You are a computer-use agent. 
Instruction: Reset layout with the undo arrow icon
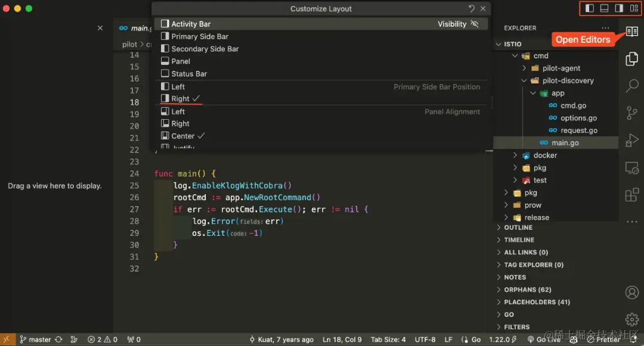coord(472,8)
